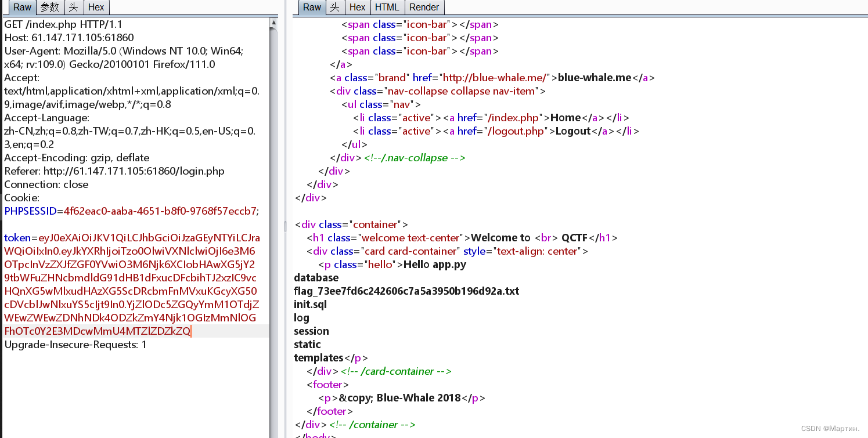Click the 'http://blue-whale.me/' href value
This screenshot has height=438, width=868.
[495, 78]
